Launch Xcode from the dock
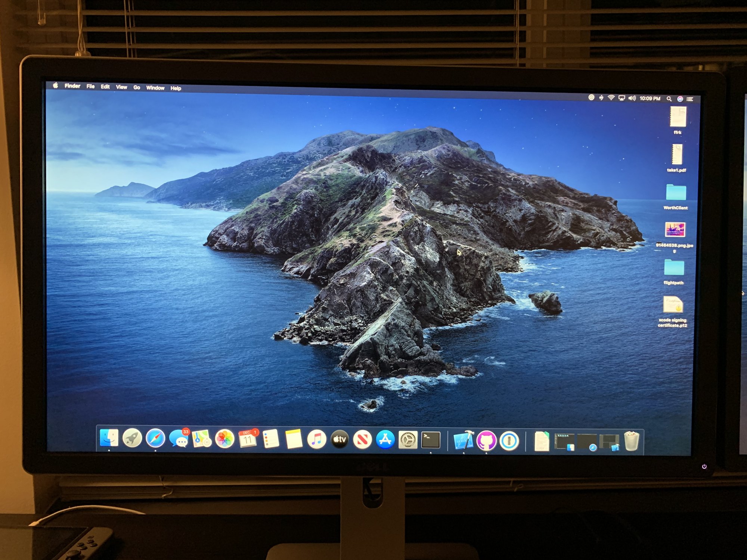 pos(464,441)
